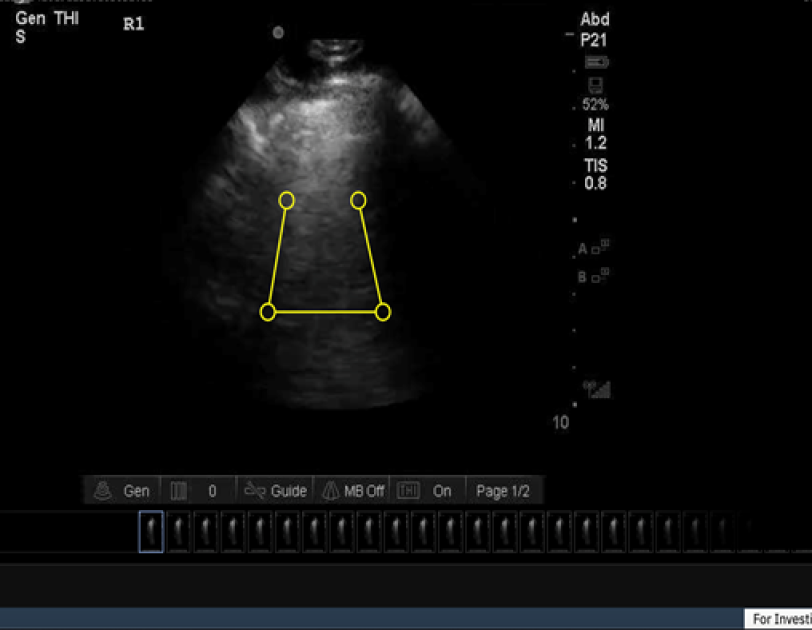Click the Guide soft-key label
This screenshot has height=630, width=812.
[288, 491]
